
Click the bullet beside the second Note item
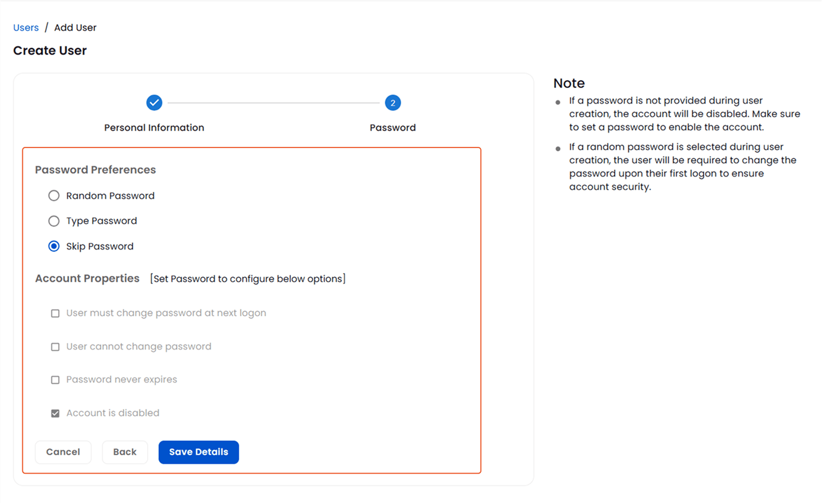click(558, 148)
